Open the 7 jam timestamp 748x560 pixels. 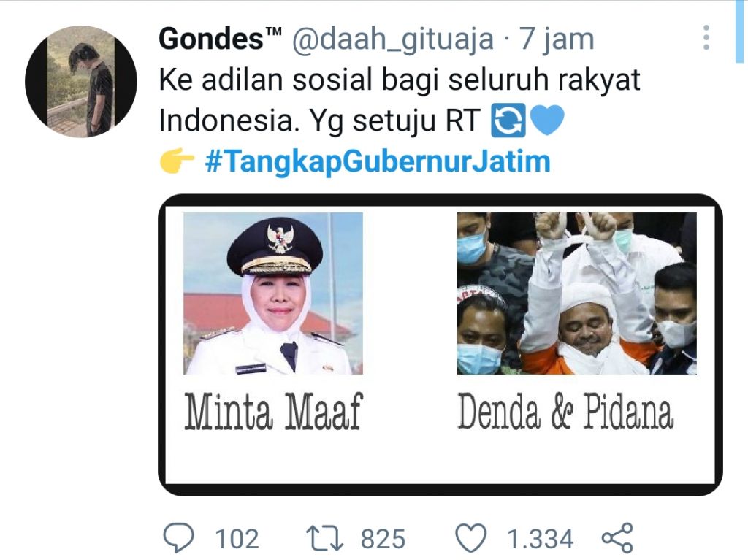click(x=557, y=39)
